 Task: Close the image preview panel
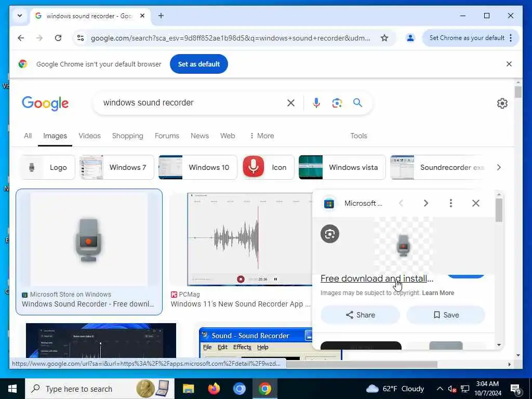coord(476,203)
